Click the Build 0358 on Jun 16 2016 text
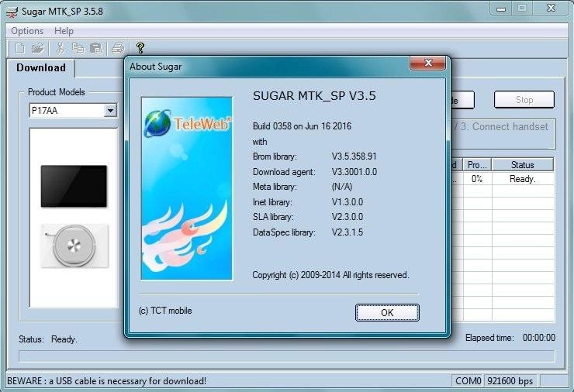 pos(302,126)
